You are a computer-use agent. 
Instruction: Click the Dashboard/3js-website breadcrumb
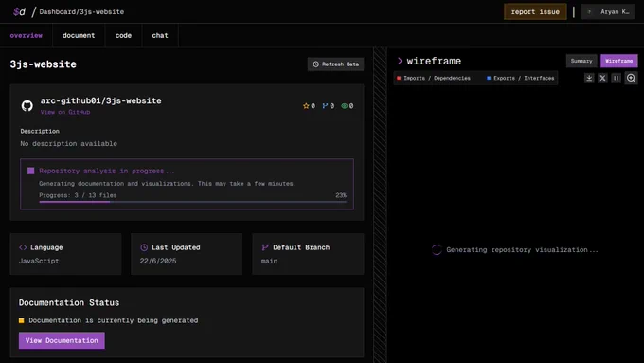tap(81, 12)
